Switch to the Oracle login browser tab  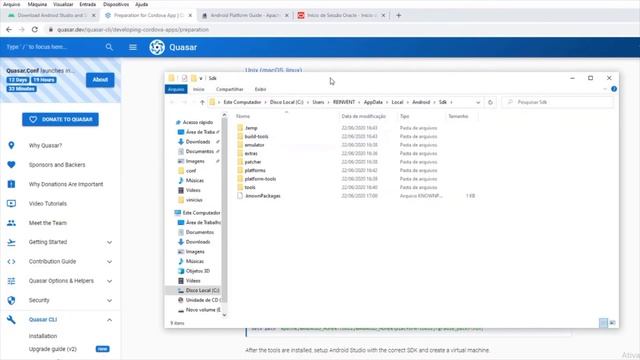(x=341, y=16)
